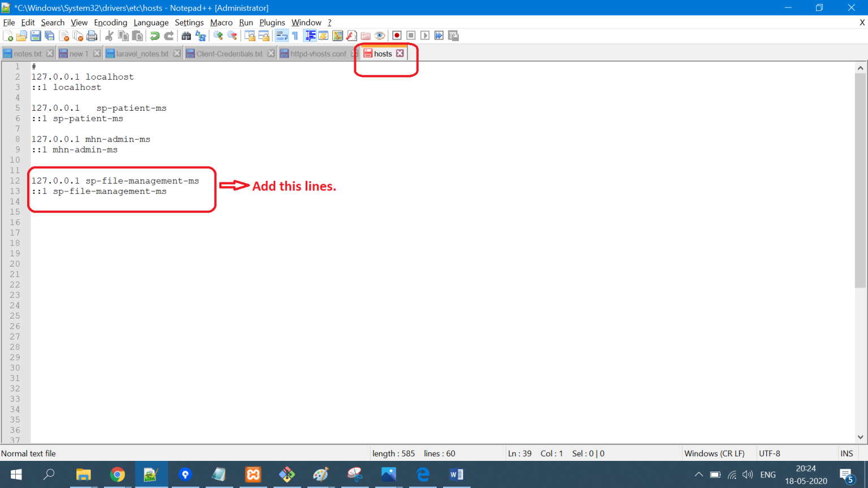Open the Macro menu
This screenshot has width=868, height=488.
tap(222, 23)
